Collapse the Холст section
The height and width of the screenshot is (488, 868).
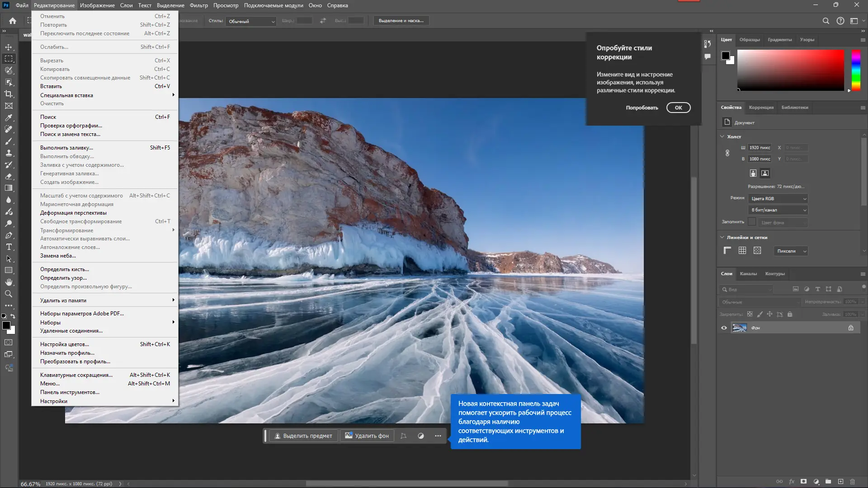tap(722, 136)
